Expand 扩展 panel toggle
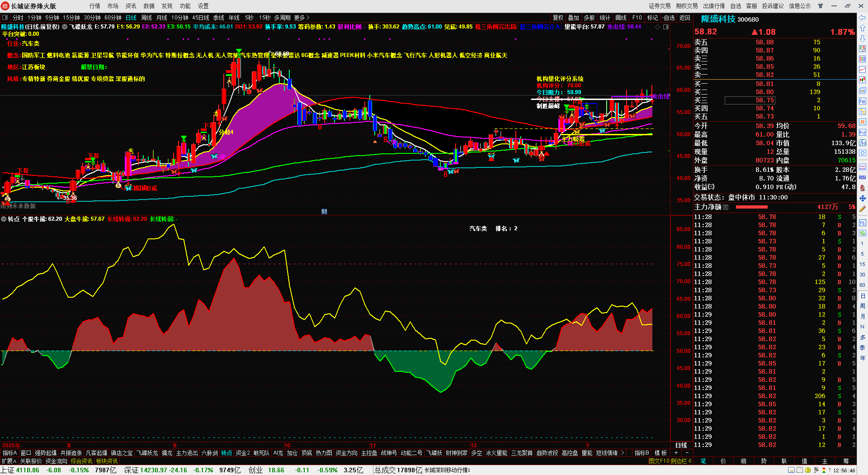 9,461
